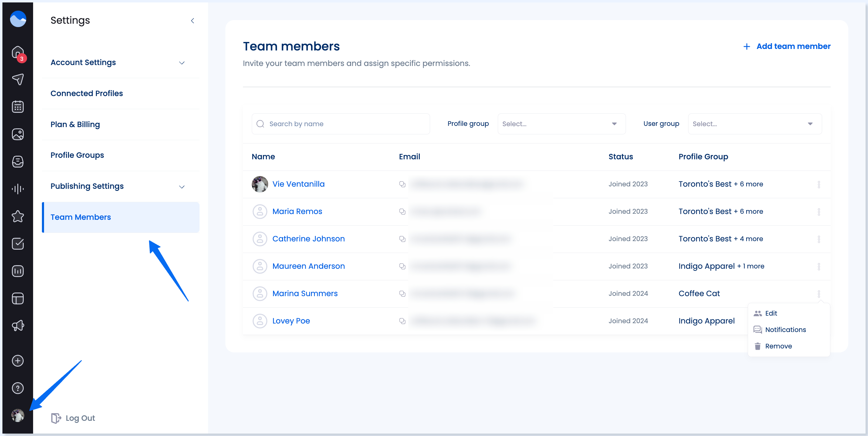This screenshot has width=868, height=436.
Task: Click the help question mark icon
Action: click(x=18, y=388)
